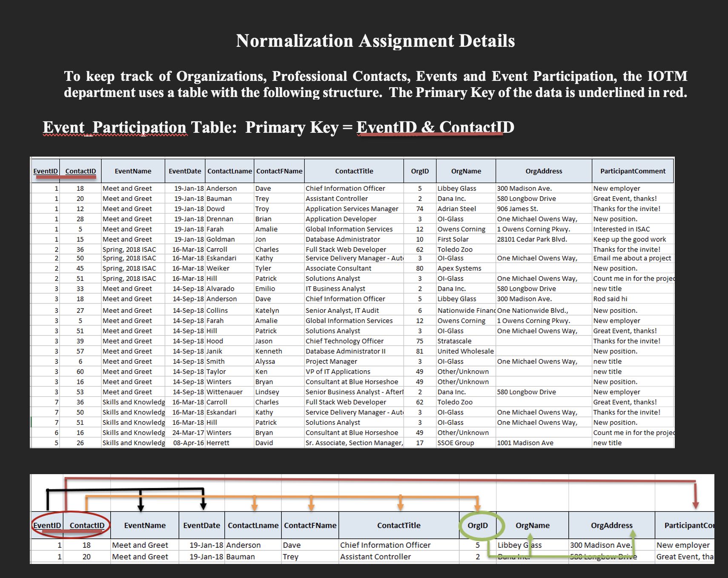Select the underlined EventID & ContactID text

pyautogui.click(x=435, y=127)
